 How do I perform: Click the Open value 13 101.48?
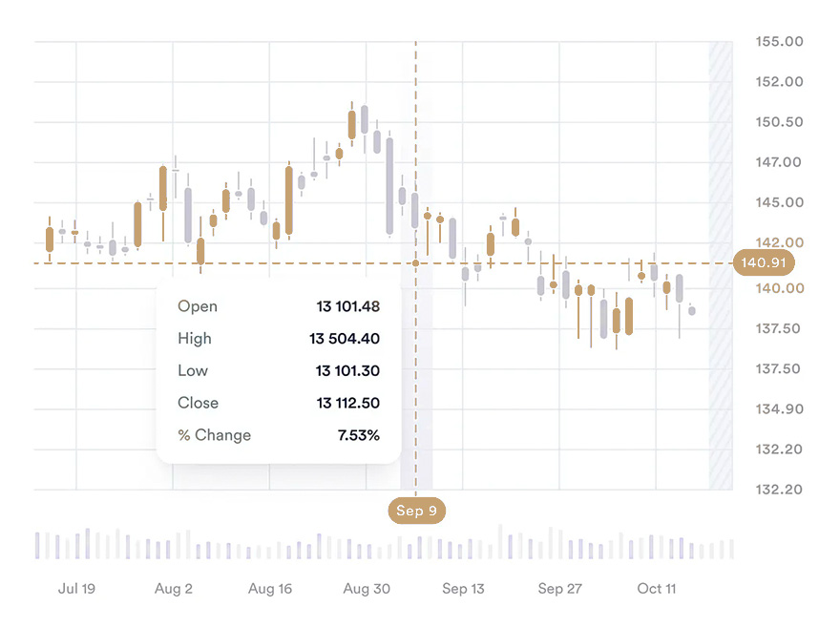pos(348,306)
